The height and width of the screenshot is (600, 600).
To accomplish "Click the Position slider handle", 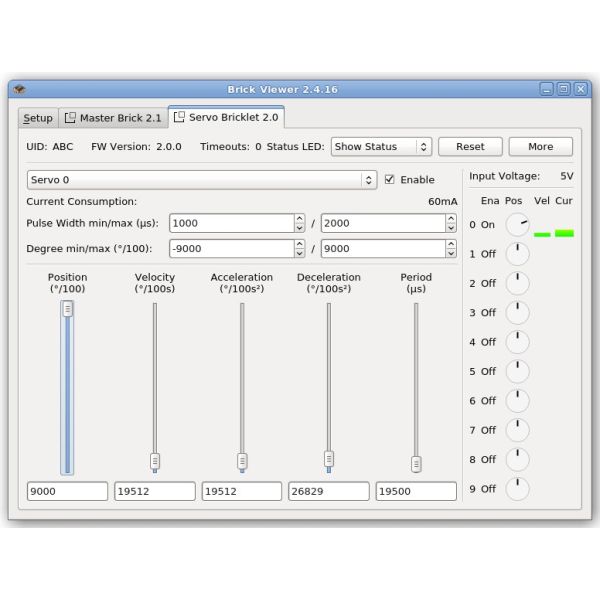I will pyautogui.click(x=68, y=309).
